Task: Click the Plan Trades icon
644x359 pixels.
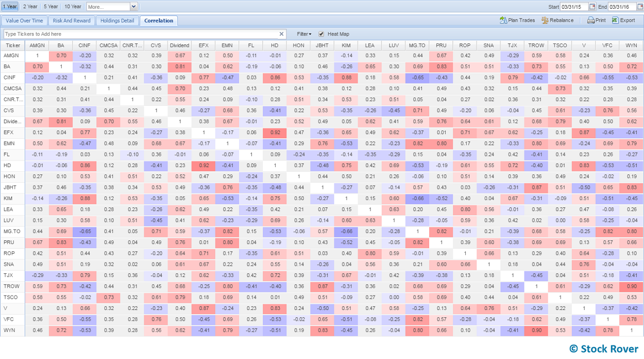Action: [503, 20]
